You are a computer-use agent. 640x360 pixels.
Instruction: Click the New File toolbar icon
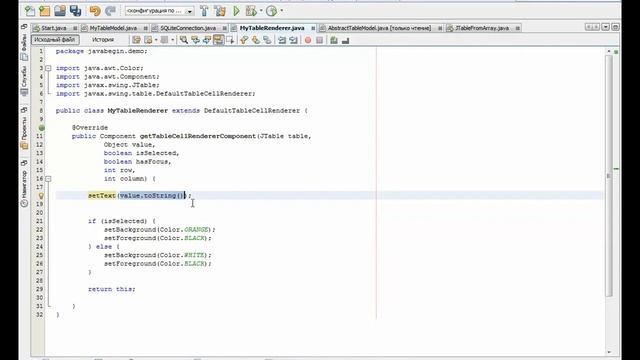point(30,11)
